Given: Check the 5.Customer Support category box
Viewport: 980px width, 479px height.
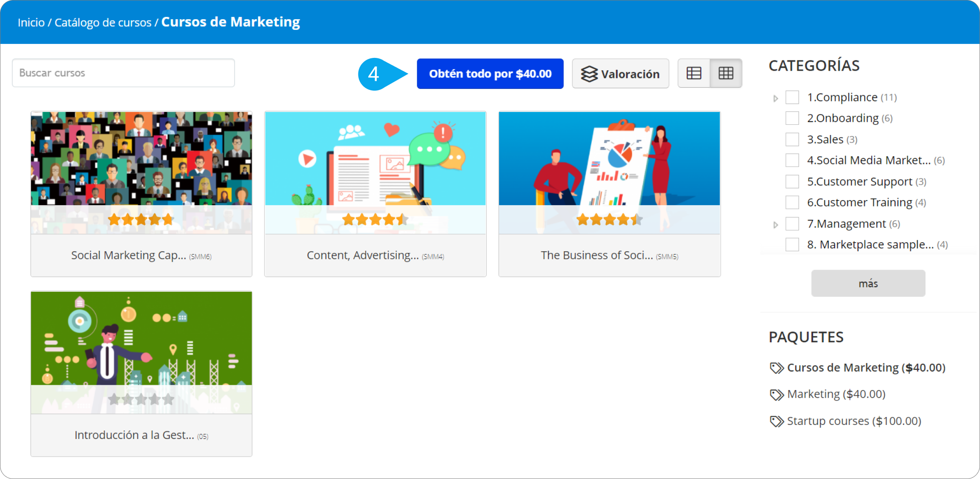Looking at the screenshot, I should 792,181.
